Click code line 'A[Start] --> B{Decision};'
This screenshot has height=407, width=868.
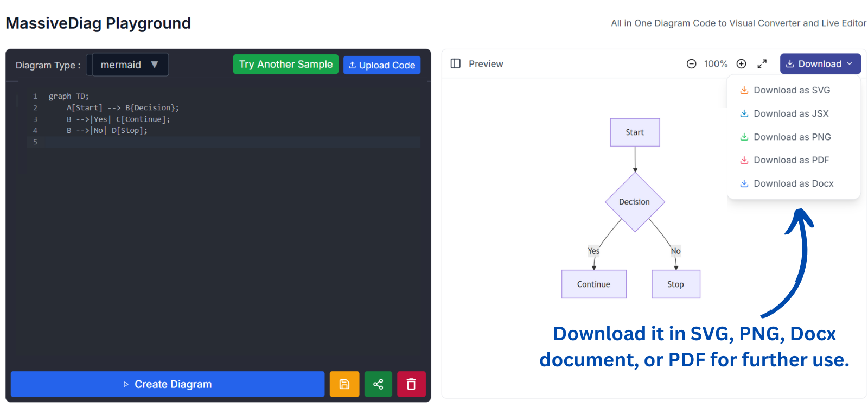123,107
